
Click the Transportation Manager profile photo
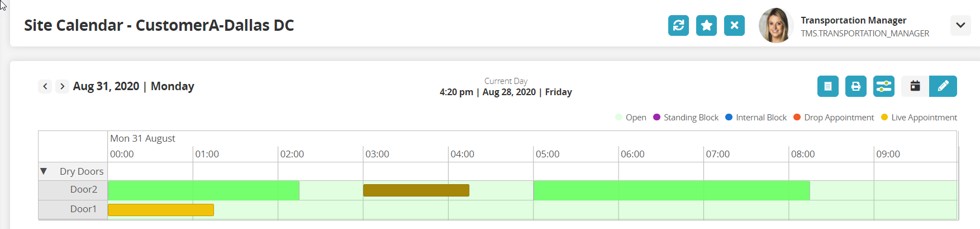pyautogui.click(x=776, y=26)
